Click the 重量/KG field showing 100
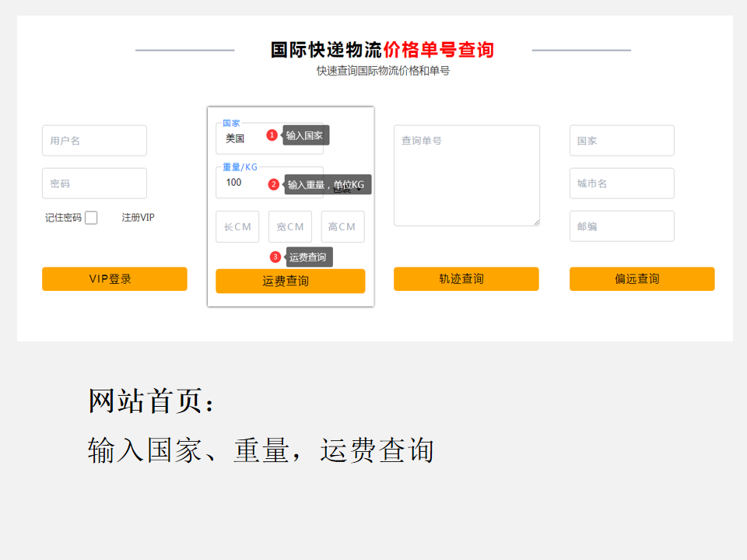Image resolution: width=747 pixels, height=560 pixels. [x=243, y=183]
